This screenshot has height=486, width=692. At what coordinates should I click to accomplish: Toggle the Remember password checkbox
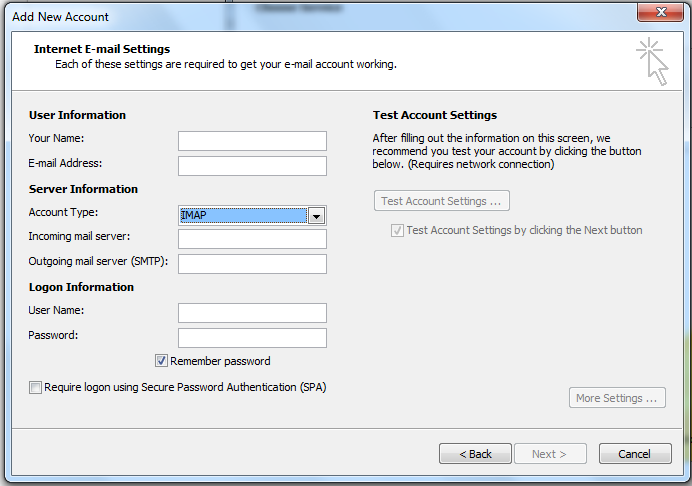coord(161,361)
